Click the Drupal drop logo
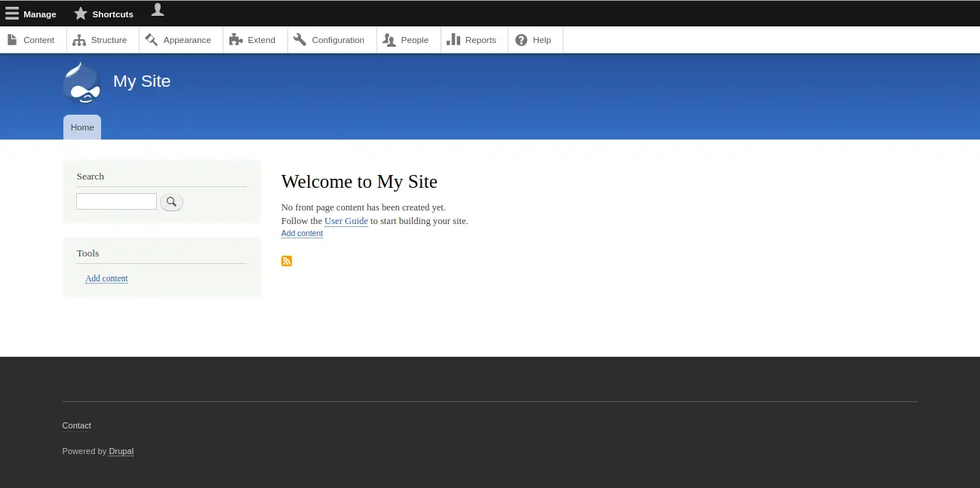 tap(82, 83)
